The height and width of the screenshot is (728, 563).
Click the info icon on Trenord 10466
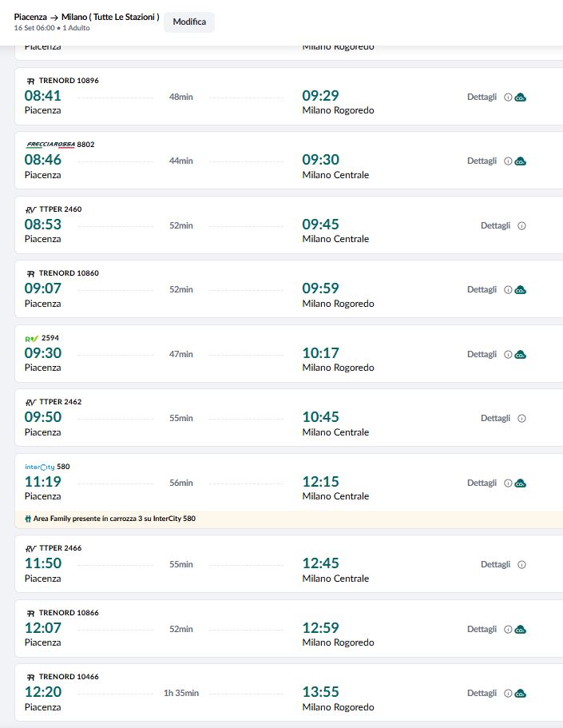508,694
